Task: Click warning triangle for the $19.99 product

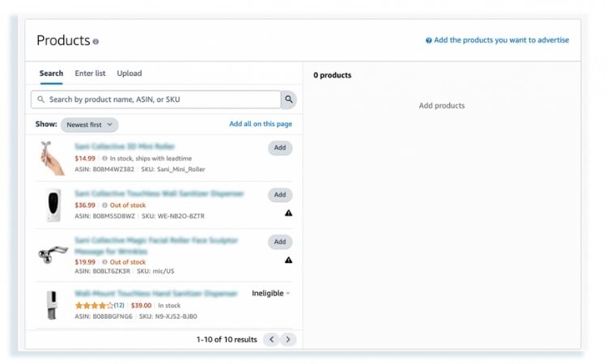Action: pyautogui.click(x=289, y=260)
